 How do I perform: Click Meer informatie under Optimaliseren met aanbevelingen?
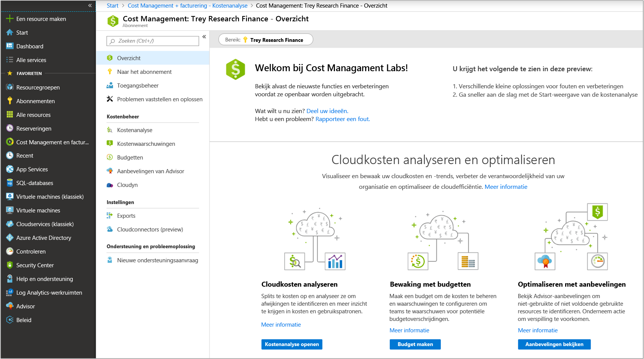(x=538, y=330)
